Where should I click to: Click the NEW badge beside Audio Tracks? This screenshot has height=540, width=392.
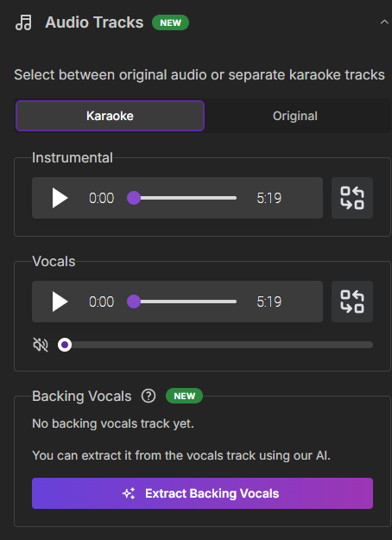pyautogui.click(x=170, y=22)
